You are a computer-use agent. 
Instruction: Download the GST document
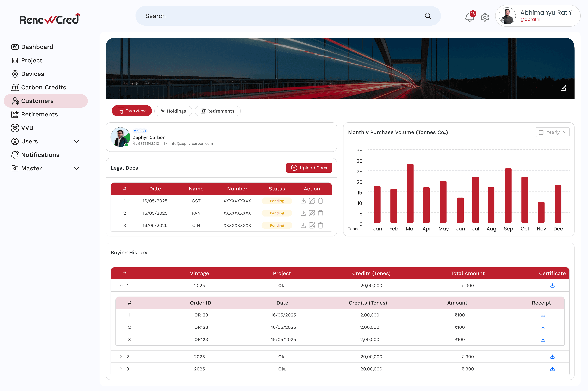click(303, 201)
